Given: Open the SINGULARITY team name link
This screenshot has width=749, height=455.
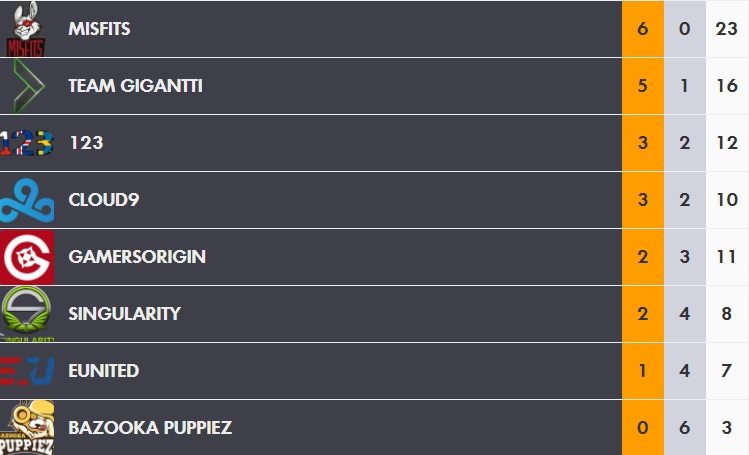Looking at the screenshot, I should (124, 314).
